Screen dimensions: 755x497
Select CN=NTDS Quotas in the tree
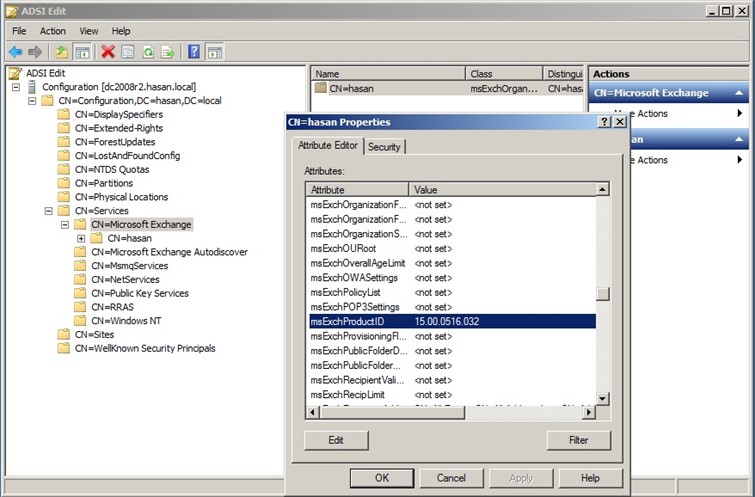pos(112,170)
